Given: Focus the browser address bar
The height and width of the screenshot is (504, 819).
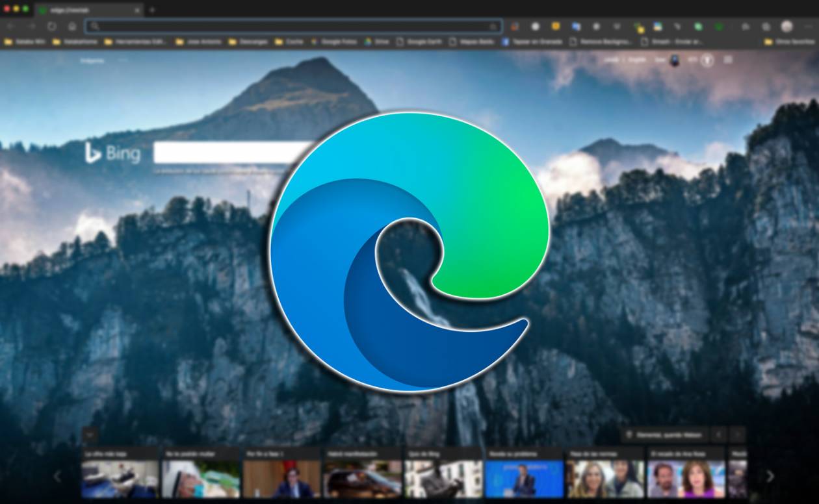Looking at the screenshot, I should pyautogui.click(x=293, y=26).
